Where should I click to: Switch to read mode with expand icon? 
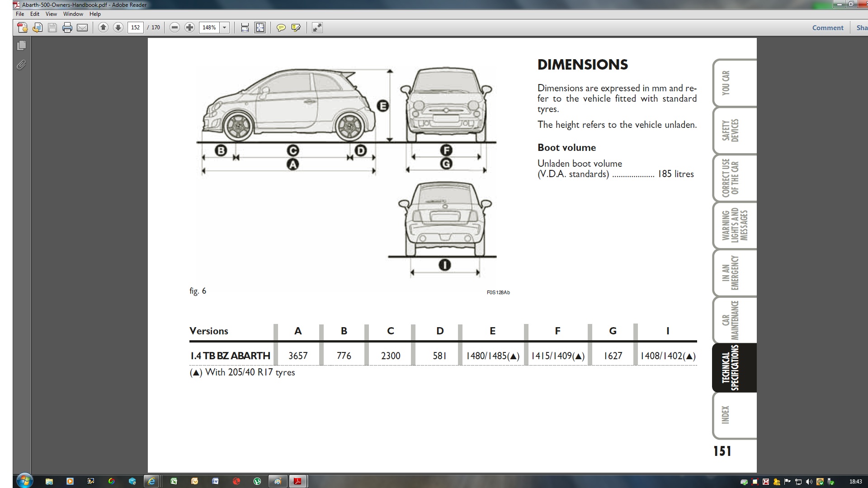317,28
